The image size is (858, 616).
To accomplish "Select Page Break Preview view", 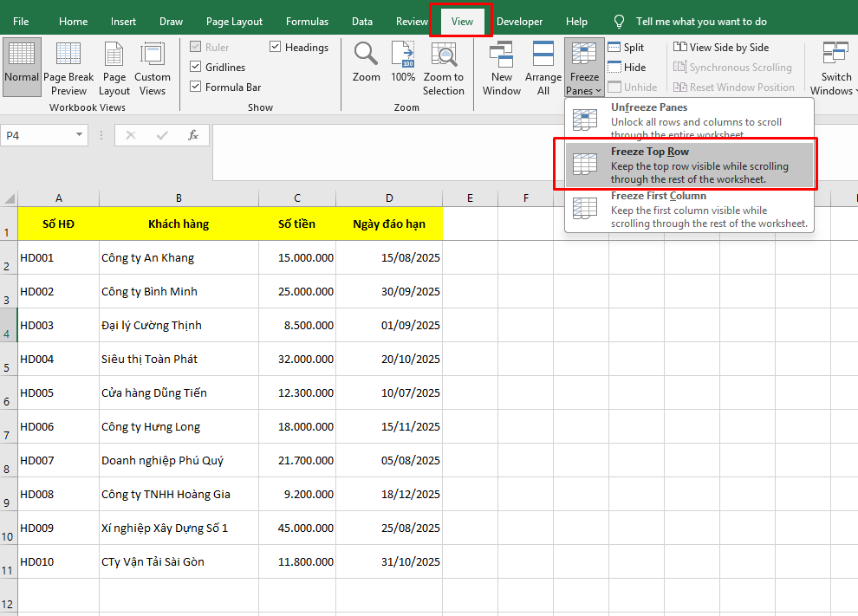I will 68,68.
